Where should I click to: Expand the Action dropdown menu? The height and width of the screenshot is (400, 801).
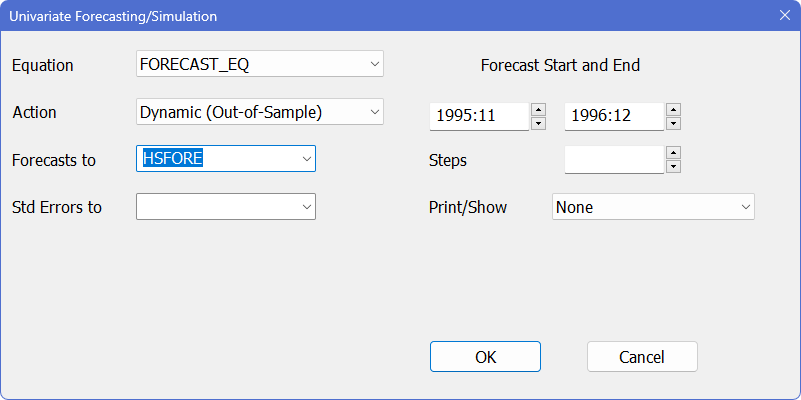pyautogui.click(x=374, y=111)
